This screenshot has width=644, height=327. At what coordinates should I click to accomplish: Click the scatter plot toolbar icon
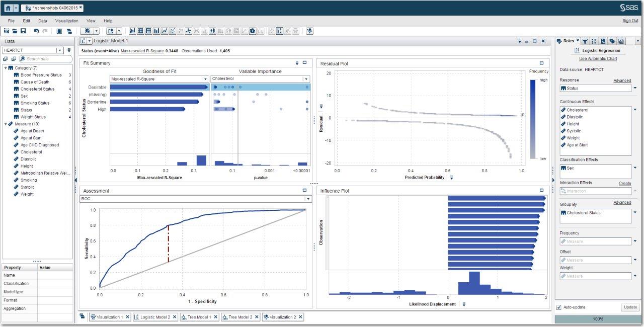(x=173, y=31)
